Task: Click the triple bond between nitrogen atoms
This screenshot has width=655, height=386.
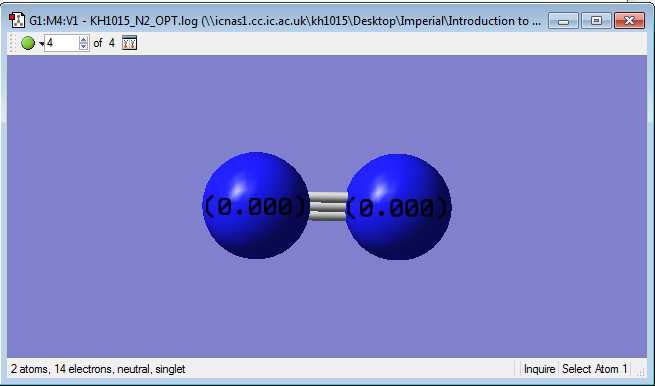Action: pyautogui.click(x=328, y=206)
